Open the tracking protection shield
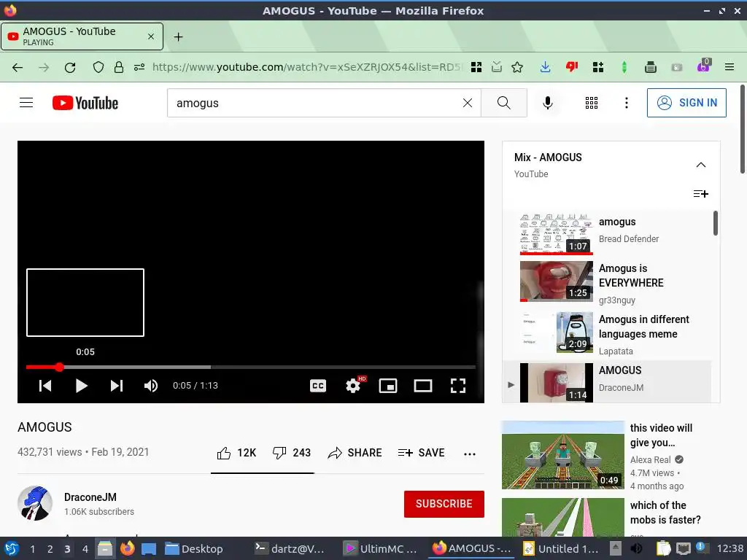This screenshot has height=560, width=747. (x=98, y=67)
